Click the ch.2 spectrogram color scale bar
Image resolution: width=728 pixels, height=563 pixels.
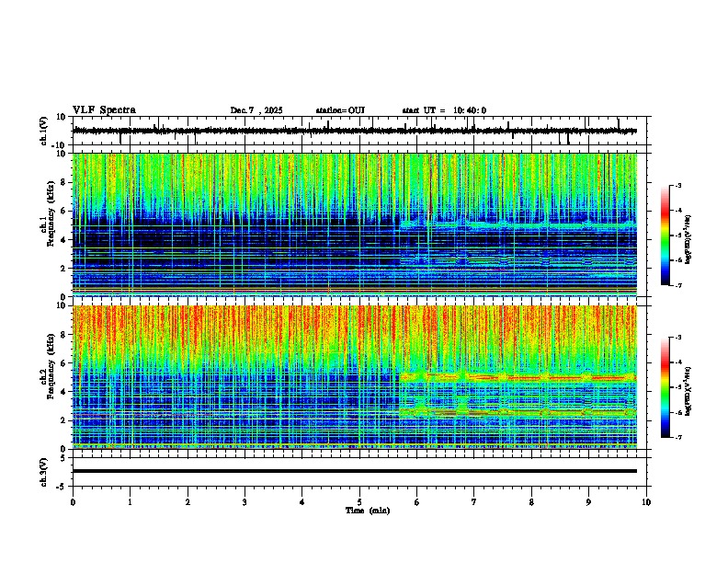665,387
